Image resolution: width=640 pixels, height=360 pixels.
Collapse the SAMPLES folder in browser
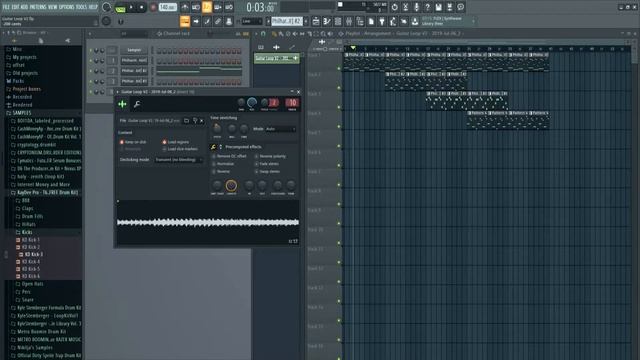coord(22,113)
